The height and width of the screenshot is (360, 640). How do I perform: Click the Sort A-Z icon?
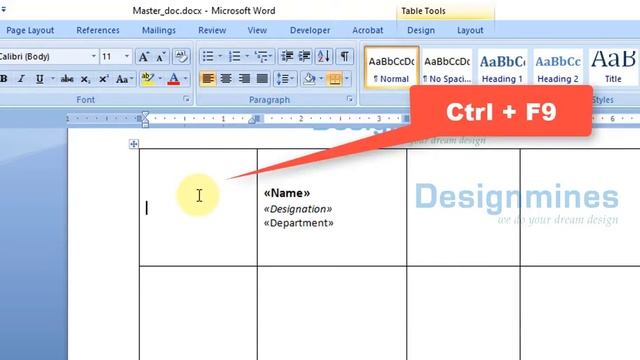[x=324, y=56]
